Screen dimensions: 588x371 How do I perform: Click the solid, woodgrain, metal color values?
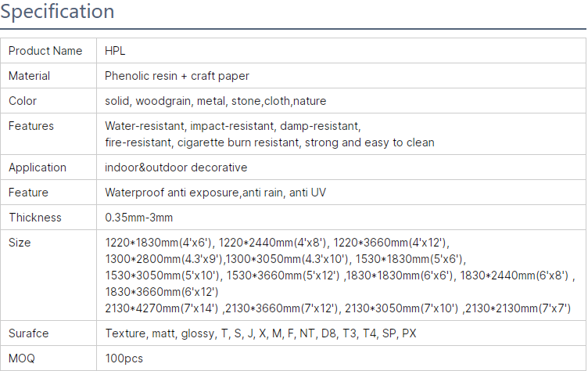click(215, 101)
